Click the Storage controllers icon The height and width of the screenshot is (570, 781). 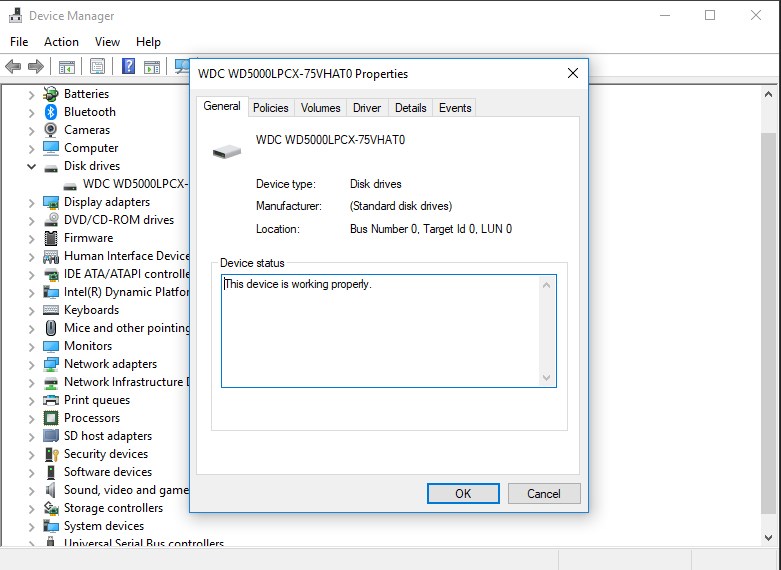[51, 508]
